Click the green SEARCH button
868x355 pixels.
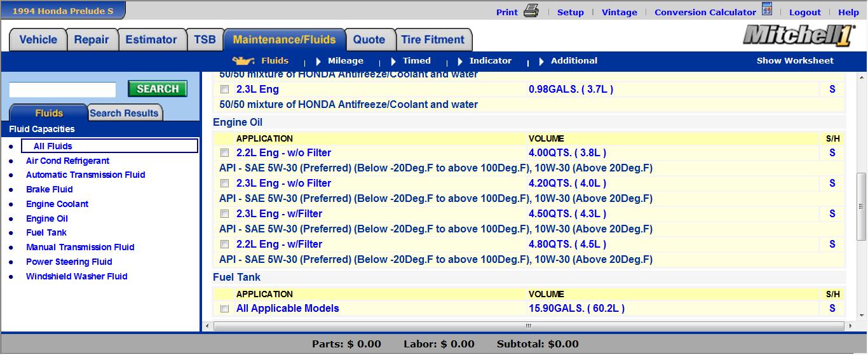(158, 89)
